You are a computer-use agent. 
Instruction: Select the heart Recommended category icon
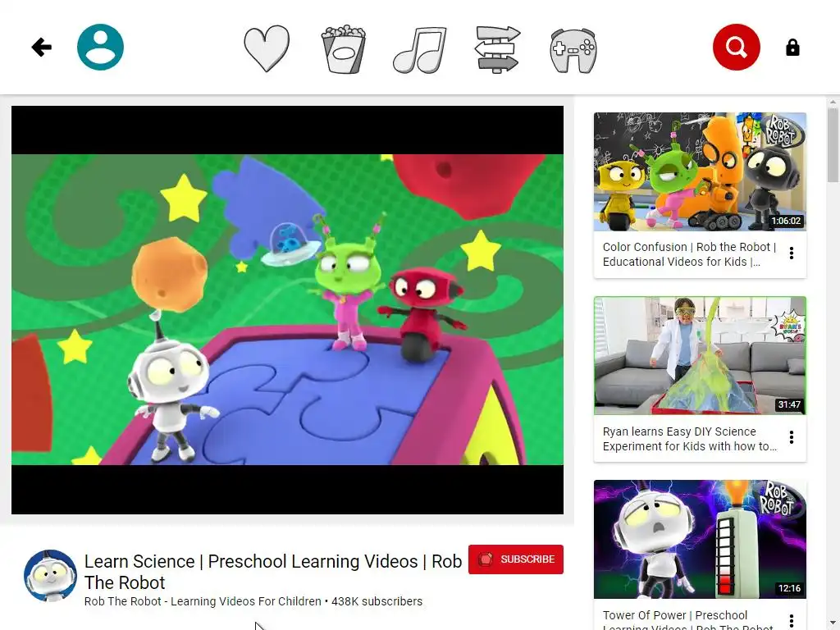click(267, 48)
